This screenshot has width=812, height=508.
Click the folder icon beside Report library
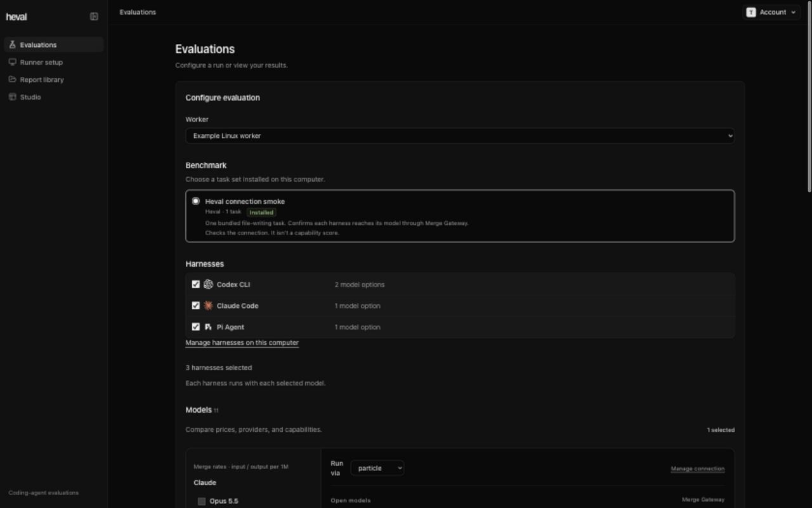[x=12, y=79]
